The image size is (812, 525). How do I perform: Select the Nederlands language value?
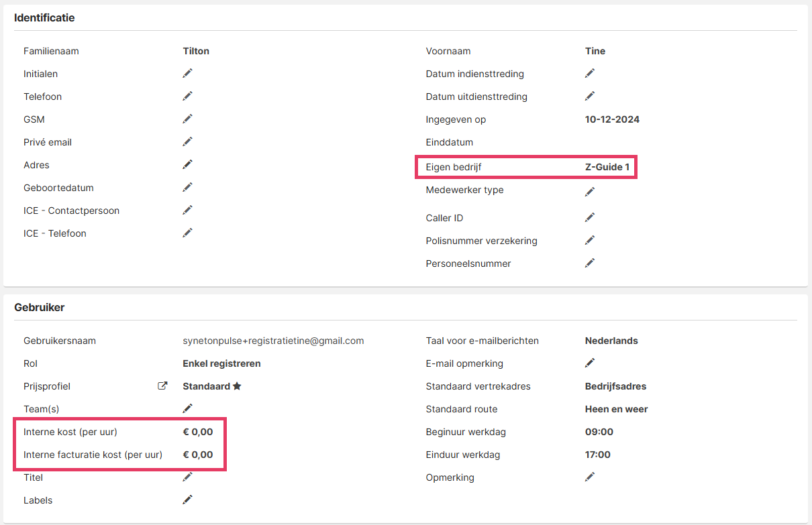coord(611,341)
